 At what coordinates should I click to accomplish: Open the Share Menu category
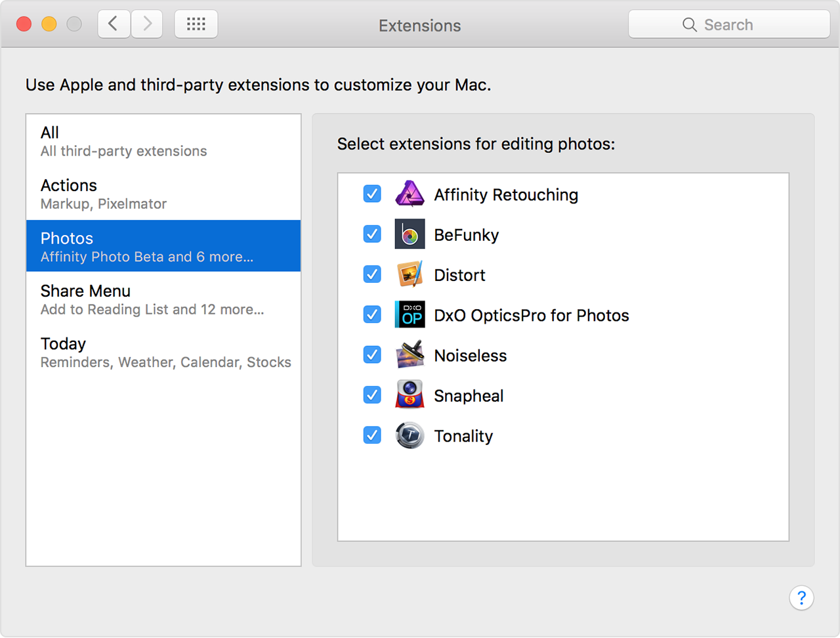coord(163,299)
